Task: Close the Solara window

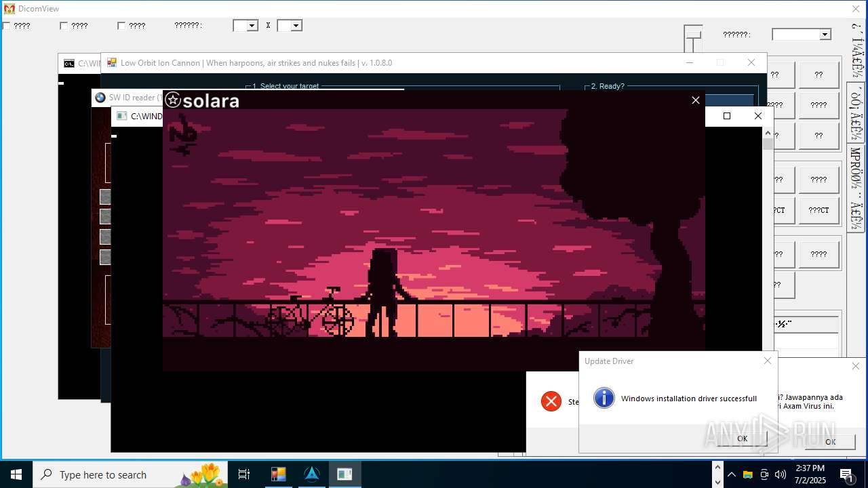Action: click(695, 100)
